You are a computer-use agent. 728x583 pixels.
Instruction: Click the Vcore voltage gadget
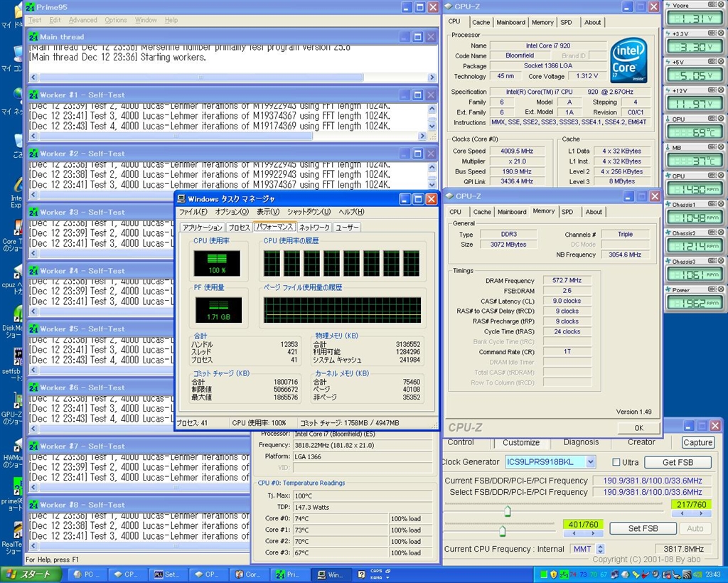tap(695, 19)
